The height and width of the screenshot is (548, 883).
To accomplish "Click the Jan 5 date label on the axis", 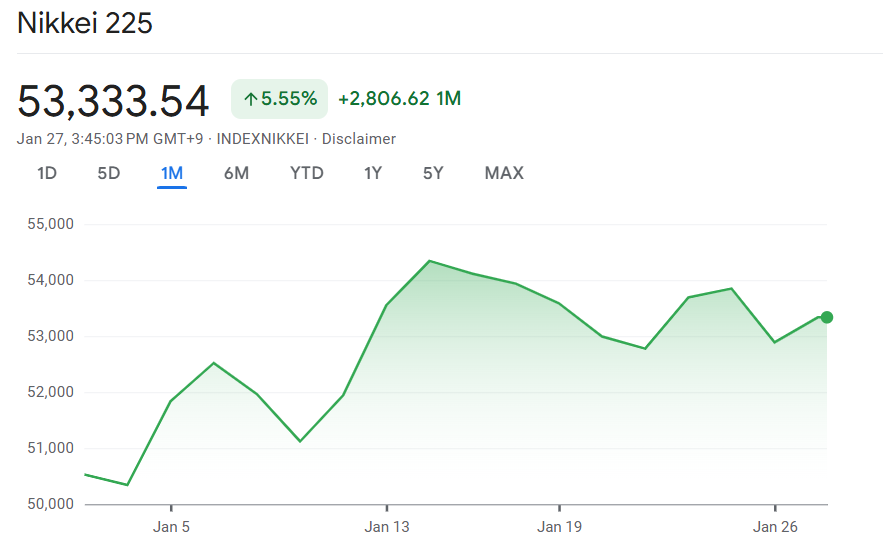I will click(171, 526).
